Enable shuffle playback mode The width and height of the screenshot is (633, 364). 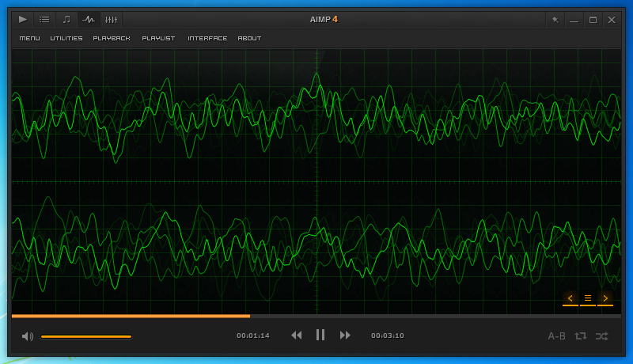(x=602, y=336)
